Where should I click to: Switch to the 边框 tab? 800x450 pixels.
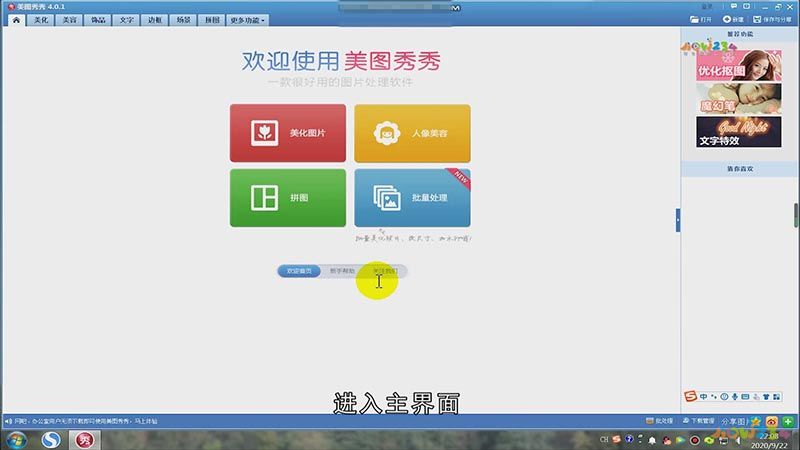[155, 20]
